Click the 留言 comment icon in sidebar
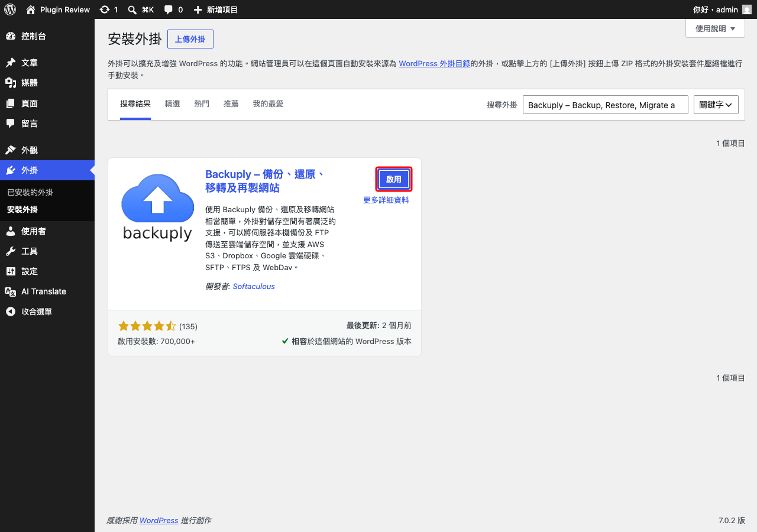The width and height of the screenshot is (757, 532). coord(11,124)
